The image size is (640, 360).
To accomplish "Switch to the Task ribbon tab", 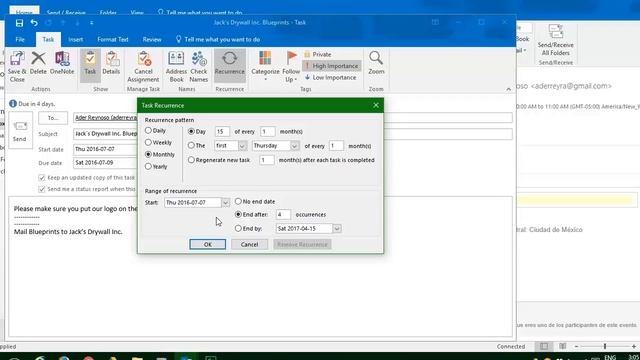I will coord(48,40).
